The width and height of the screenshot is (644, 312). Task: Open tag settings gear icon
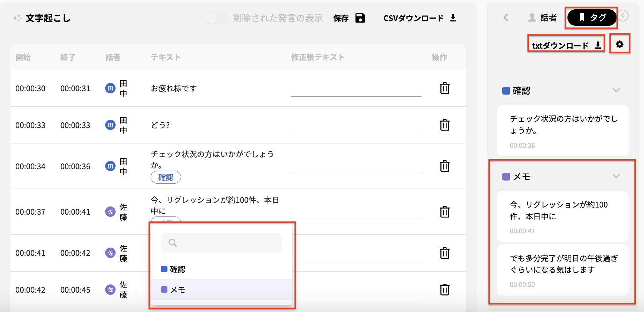click(x=620, y=44)
